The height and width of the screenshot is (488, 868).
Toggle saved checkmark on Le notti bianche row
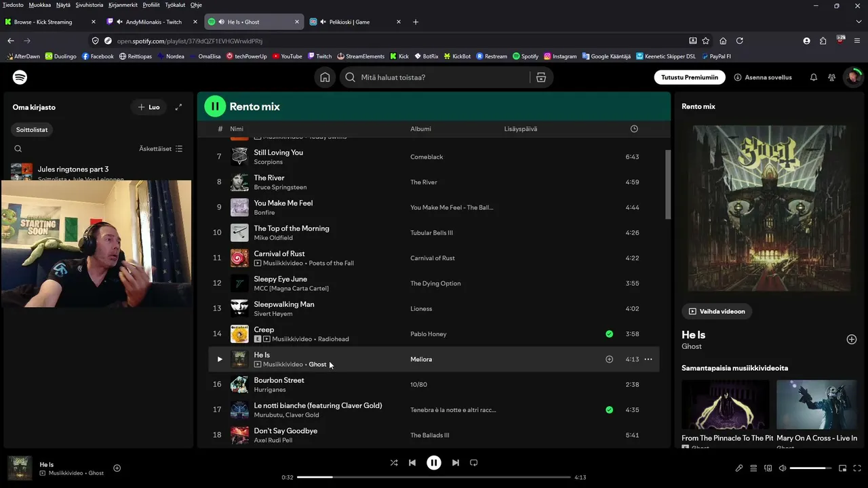coord(609,409)
